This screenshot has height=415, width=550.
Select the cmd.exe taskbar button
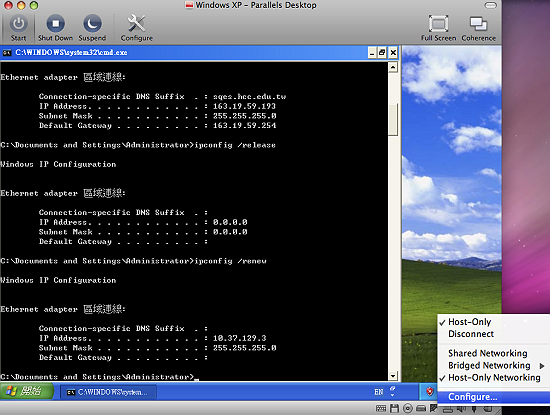pyautogui.click(x=108, y=392)
